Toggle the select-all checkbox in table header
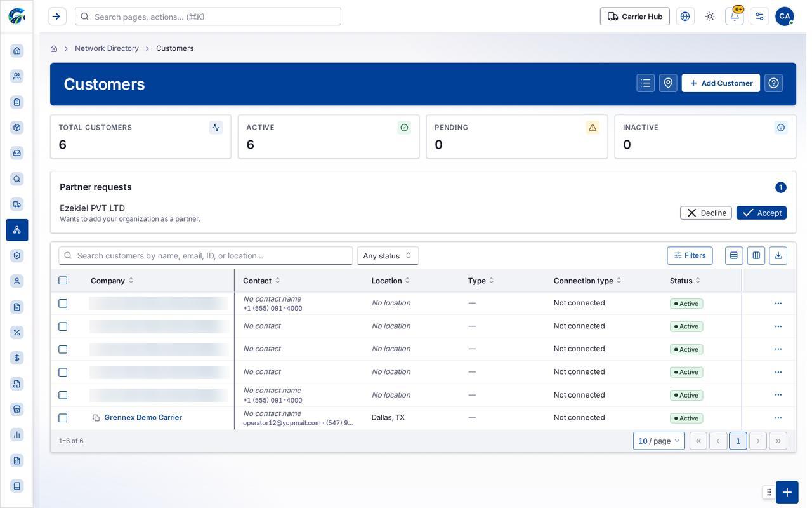 [x=63, y=281]
